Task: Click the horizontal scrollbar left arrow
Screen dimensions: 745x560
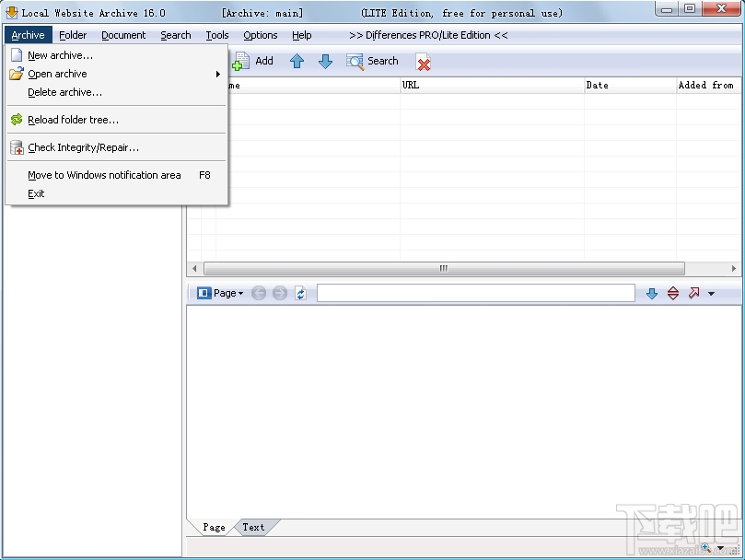Action: click(194, 268)
